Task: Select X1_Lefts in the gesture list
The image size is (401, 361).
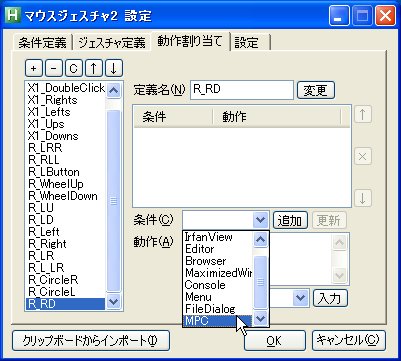Action: click(x=66, y=112)
